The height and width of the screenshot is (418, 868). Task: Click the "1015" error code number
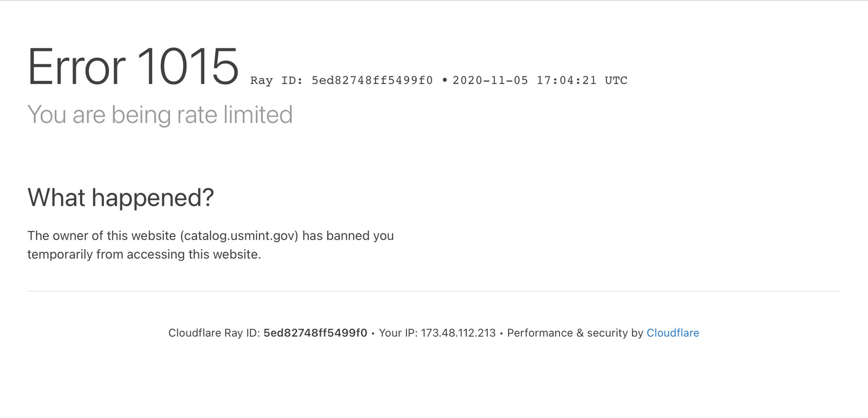(187, 67)
